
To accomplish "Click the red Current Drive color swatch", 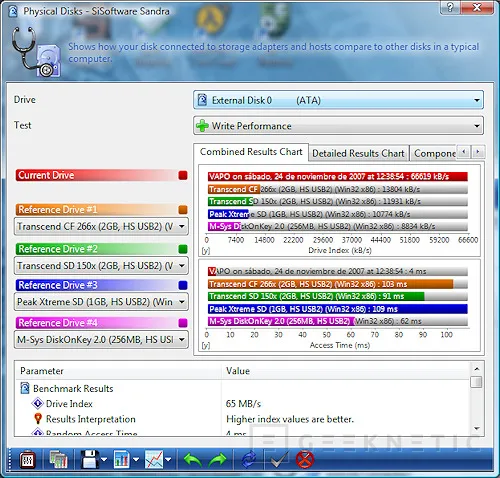I will coord(183,175).
